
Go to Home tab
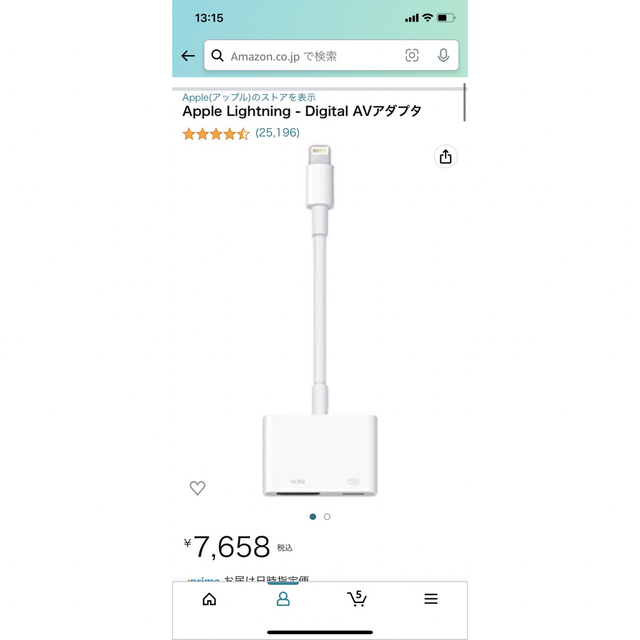(x=209, y=599)
